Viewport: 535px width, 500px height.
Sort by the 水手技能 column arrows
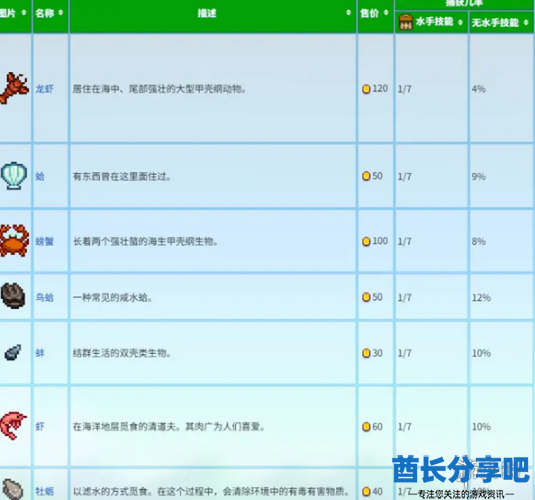[460, 23]
